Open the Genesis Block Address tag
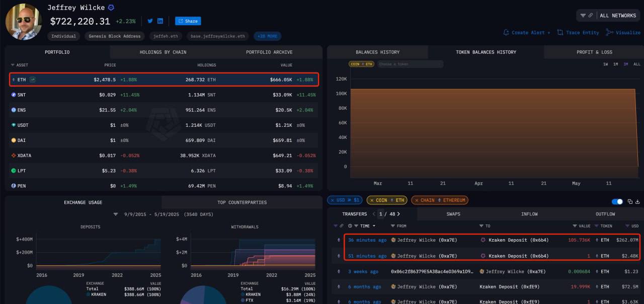 pyautogui.click(x=115, y=36)
